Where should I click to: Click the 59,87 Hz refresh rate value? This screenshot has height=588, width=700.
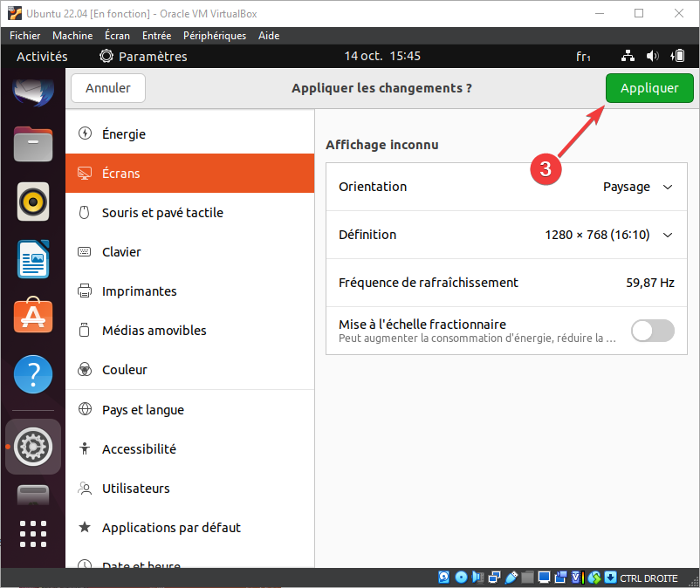click(x=650, y=283)
